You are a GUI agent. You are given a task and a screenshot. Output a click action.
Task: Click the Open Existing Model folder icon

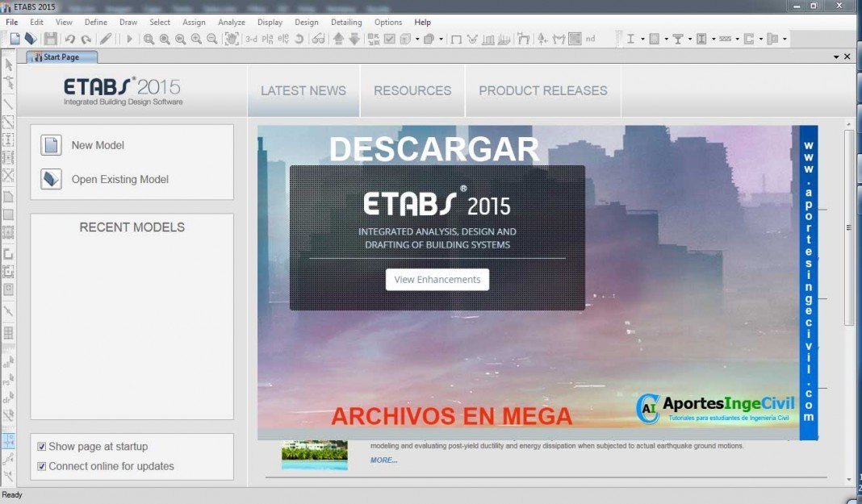[51, 179]
